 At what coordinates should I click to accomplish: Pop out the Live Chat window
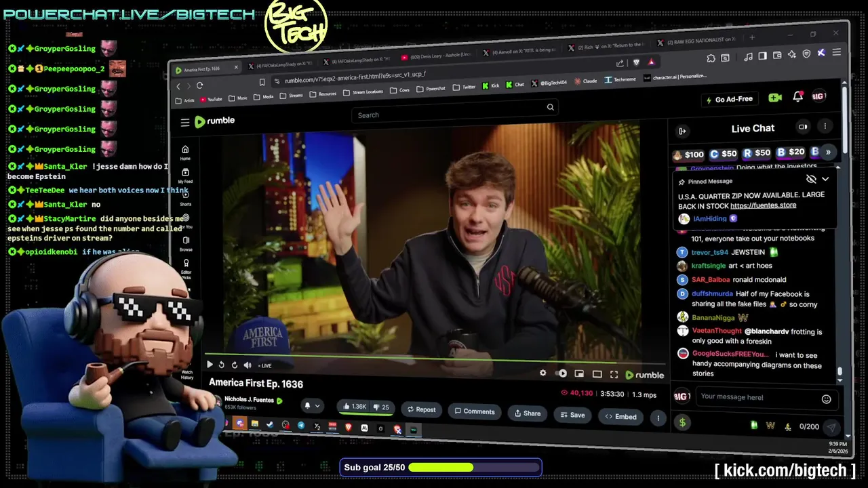point(803,127)
